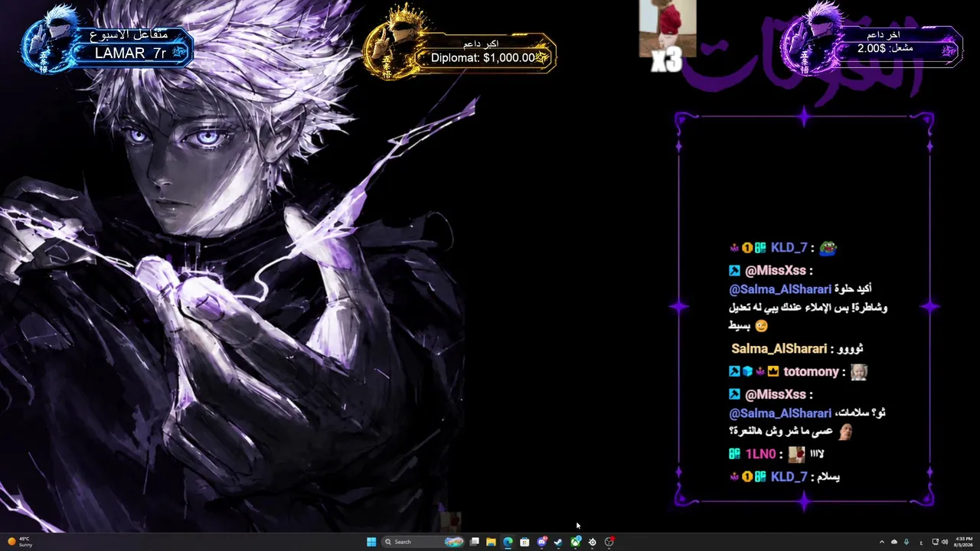Switch to Microsoft Edge on the taskbar

tap(508, 542)
